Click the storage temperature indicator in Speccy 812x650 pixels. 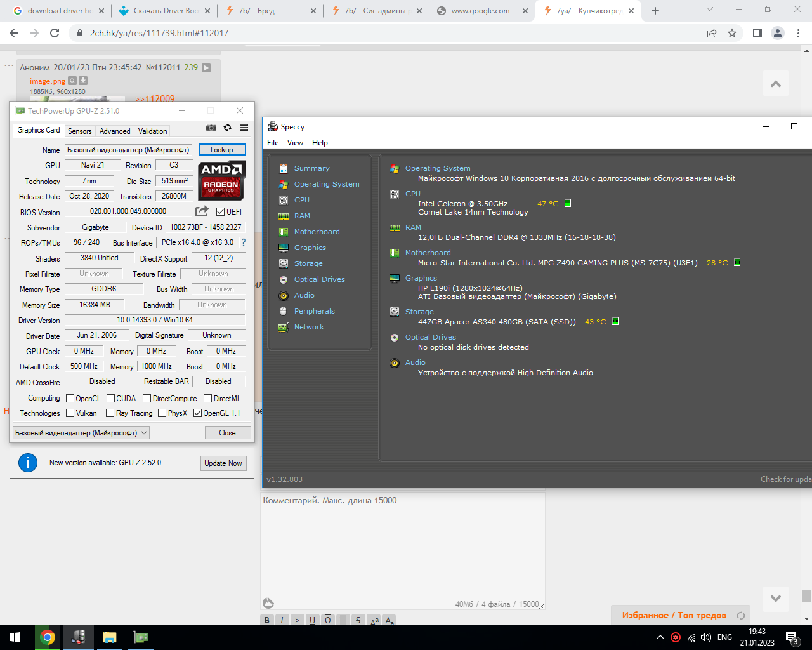615,321
